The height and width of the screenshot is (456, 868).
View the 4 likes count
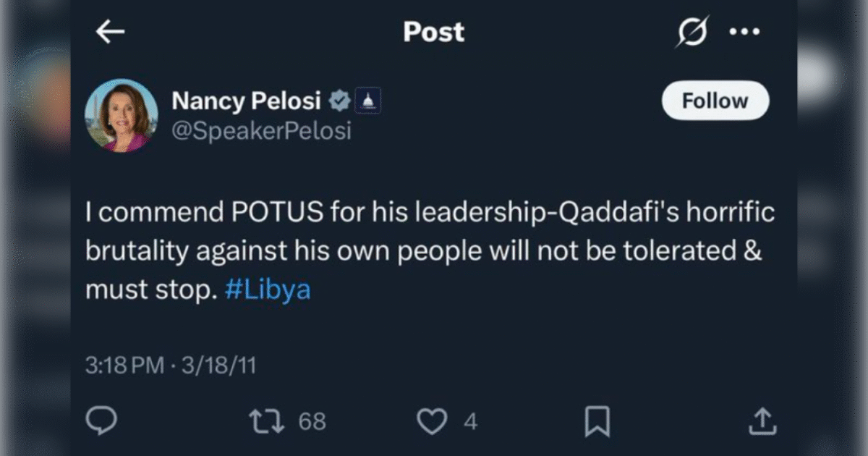470,421
